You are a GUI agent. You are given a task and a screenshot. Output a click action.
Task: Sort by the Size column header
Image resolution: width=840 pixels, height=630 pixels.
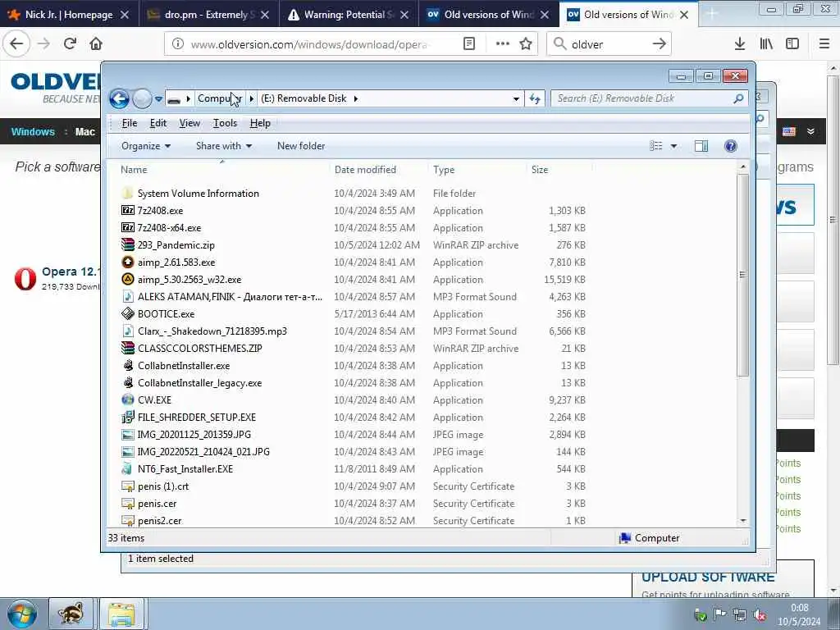[540, 169]
